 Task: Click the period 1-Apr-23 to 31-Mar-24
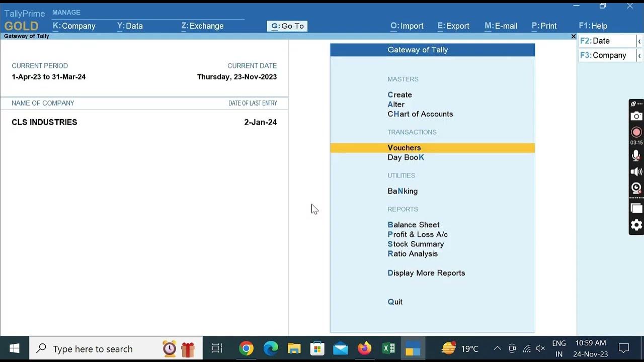pyautogui.click(x=49, y=77)
